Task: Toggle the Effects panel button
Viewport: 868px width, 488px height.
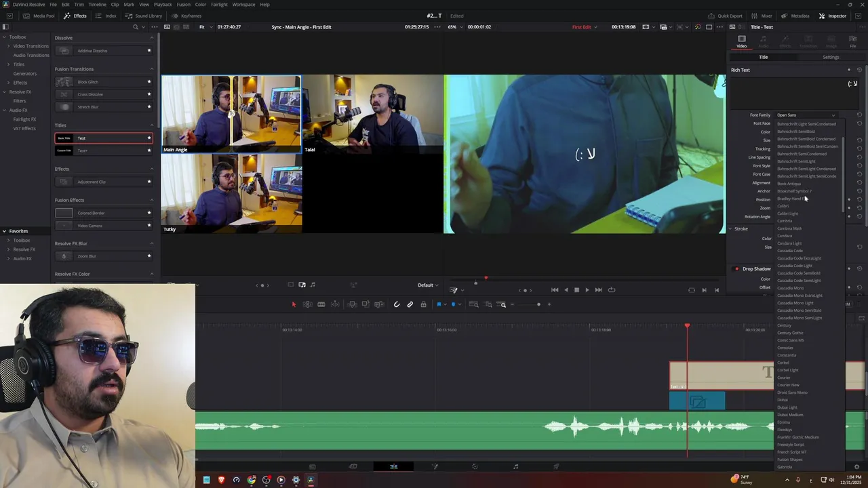Action: pos(75,16)
